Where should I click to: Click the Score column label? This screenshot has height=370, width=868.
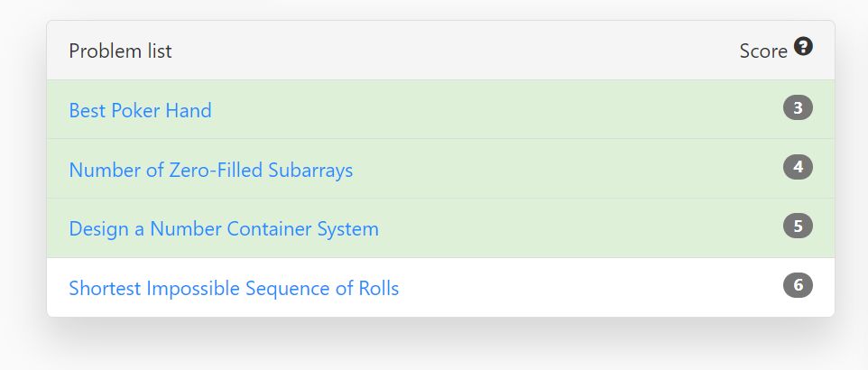click(763, 51)
